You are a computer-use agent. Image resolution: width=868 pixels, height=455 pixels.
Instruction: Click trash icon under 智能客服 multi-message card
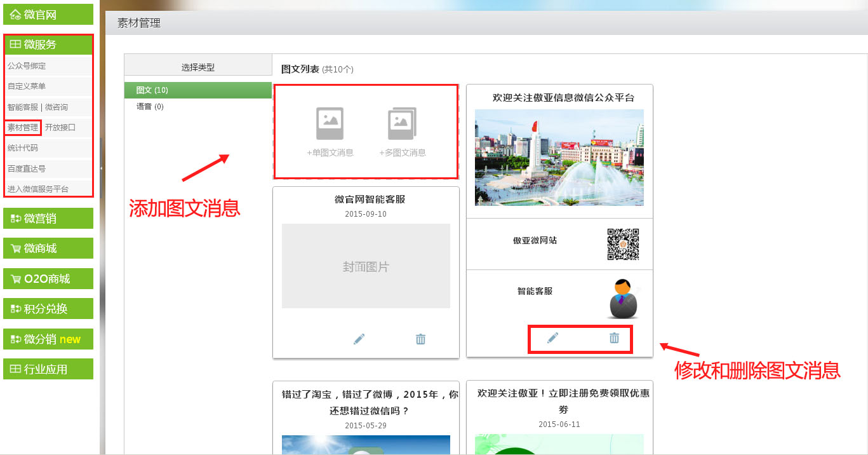(x=614, y=338)
